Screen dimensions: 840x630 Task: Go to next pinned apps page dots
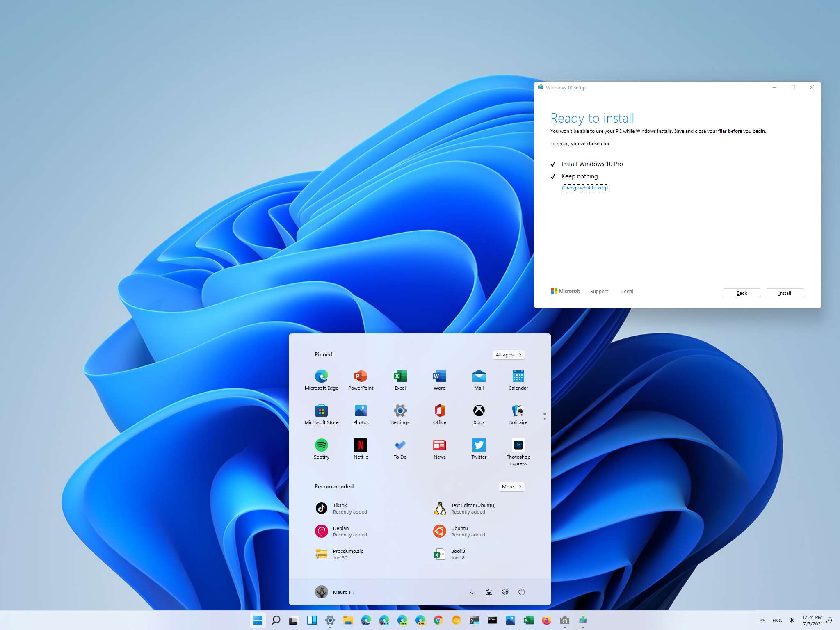coord(545,416)
